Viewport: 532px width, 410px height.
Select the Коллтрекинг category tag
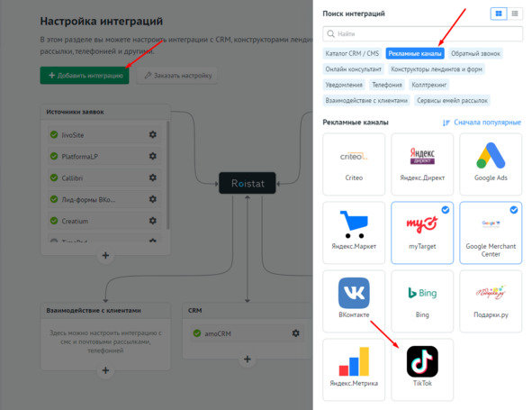click(x=428, y=85)
